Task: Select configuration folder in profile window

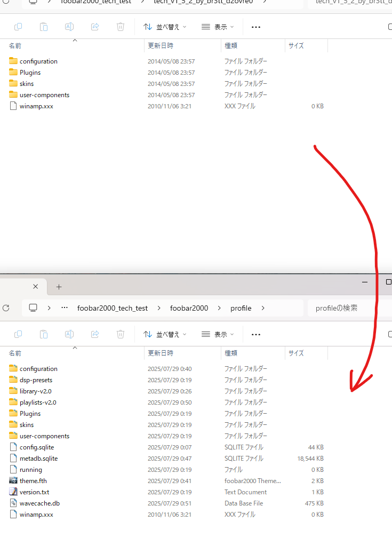Action: pyautogui.click(x=38, y=369)
